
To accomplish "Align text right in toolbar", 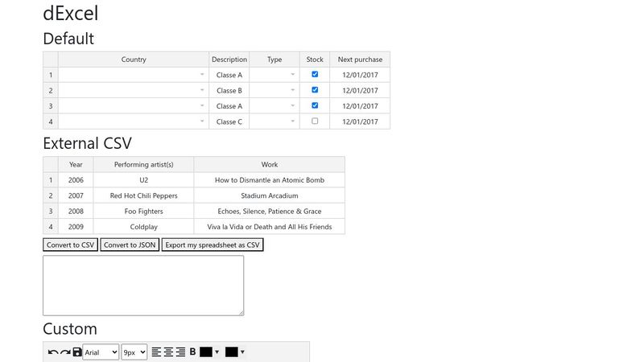I will coord(180,352).
